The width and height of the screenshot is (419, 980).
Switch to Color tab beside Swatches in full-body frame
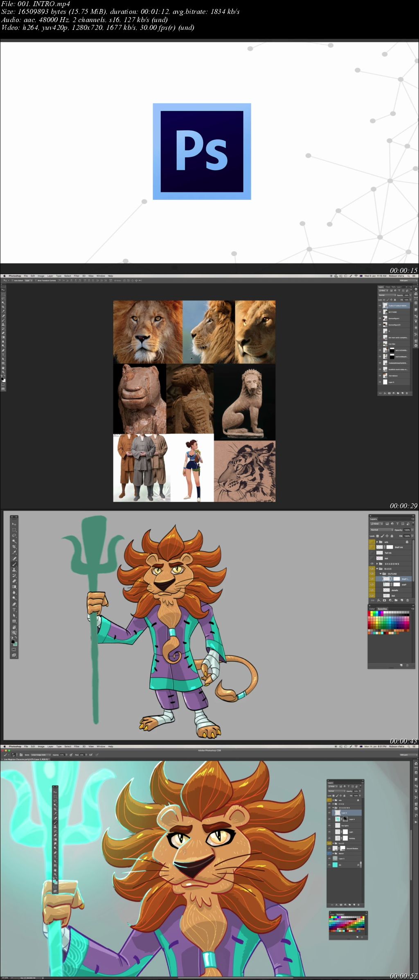[372, 609]
